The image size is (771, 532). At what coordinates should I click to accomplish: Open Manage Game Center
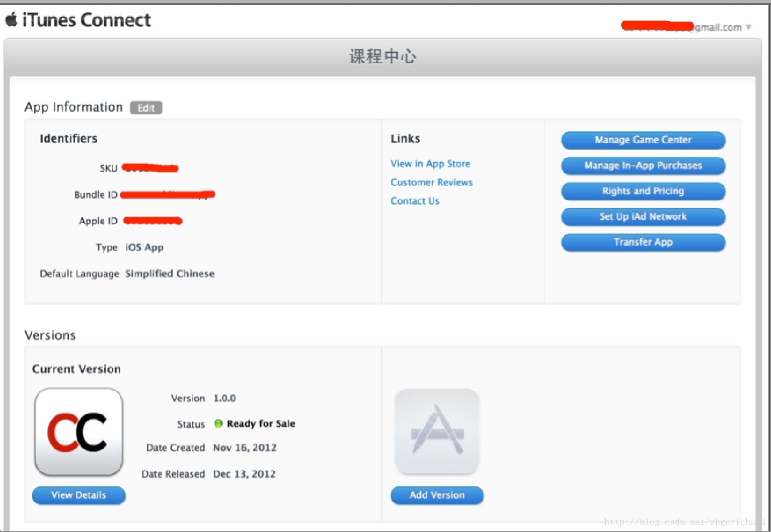click(643, 140)
